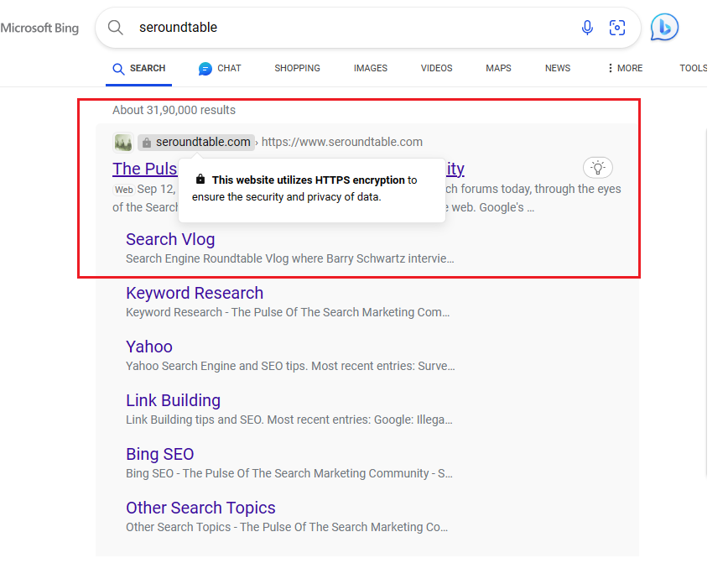Click the seroundtable.com domain badge
Viewport: 728px width, 584px height.
pyautogui.click(x=196, y=142)
